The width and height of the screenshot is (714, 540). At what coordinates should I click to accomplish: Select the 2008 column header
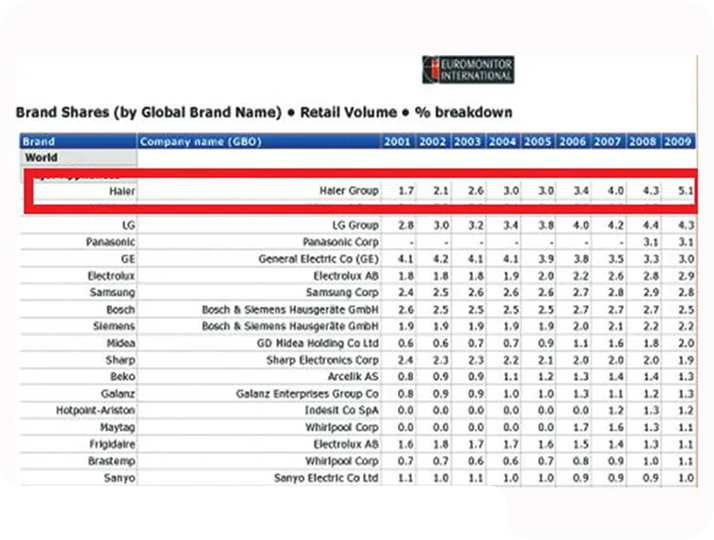click(643, 141)
